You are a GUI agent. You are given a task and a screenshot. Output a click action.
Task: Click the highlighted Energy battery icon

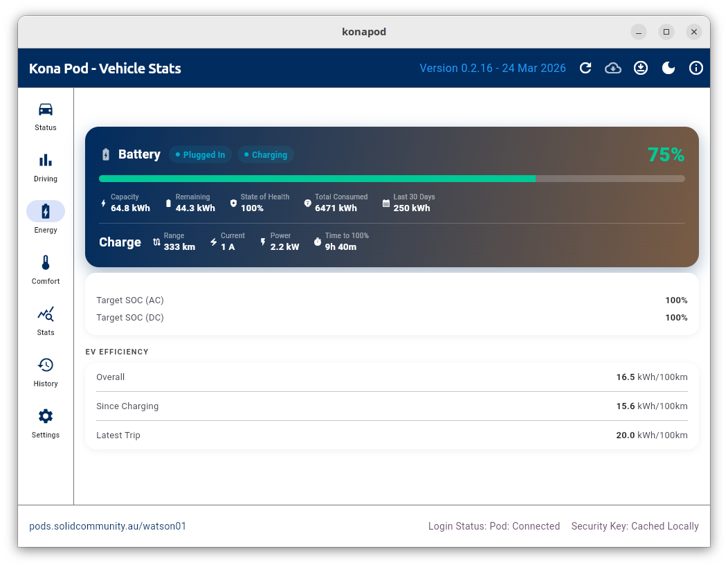coord(45,211)
